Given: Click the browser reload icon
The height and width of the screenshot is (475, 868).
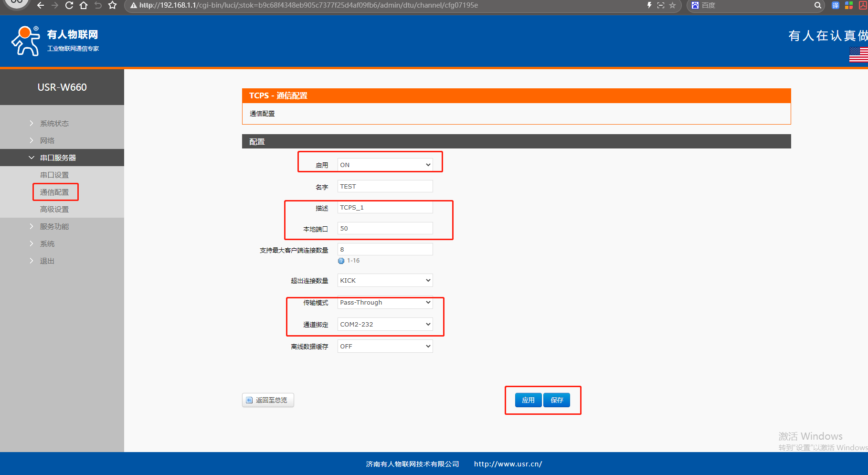Looking at the screenshot, I should (x=69, y=5).
